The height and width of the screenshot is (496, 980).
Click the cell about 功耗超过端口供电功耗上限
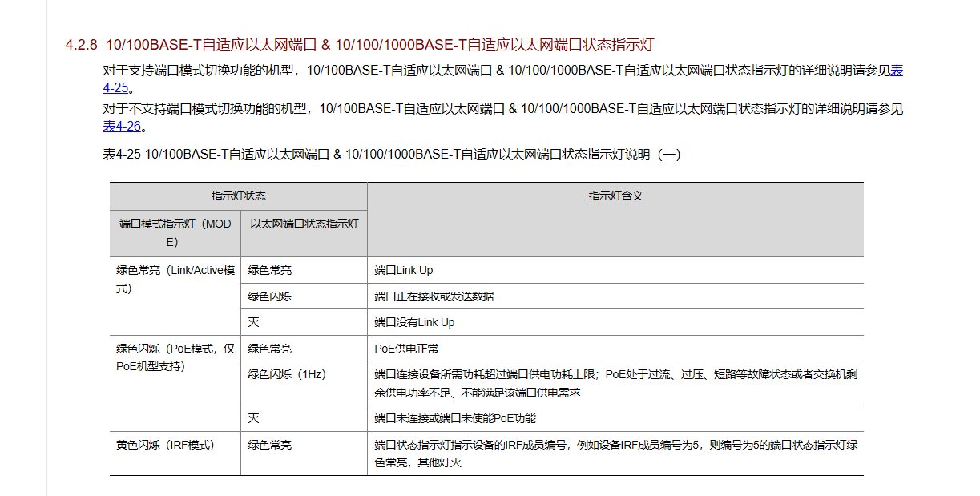(x=615, y=383)
